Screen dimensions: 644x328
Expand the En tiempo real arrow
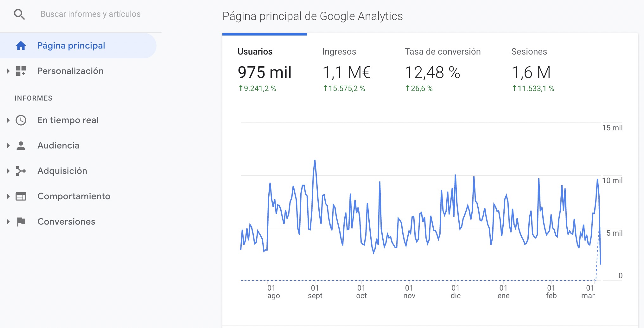click(x=8, y=120)
